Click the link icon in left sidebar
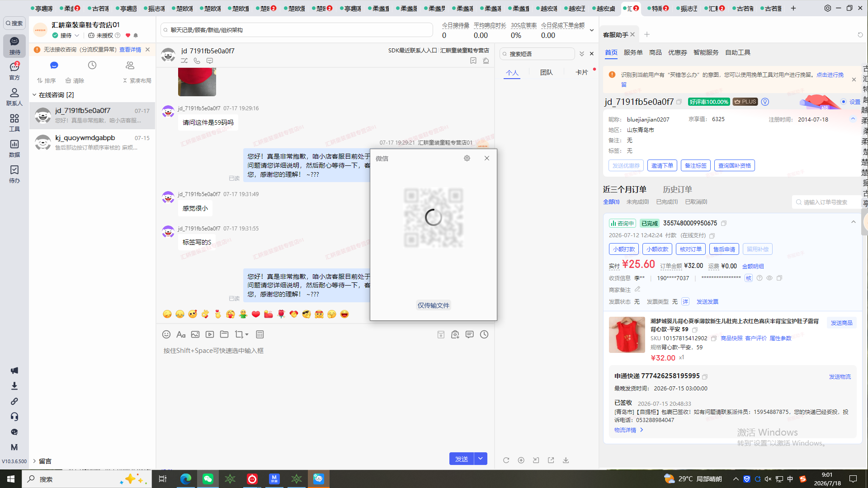Image resolution: width=868 pixels, height=488 pixels. point(14,401)
